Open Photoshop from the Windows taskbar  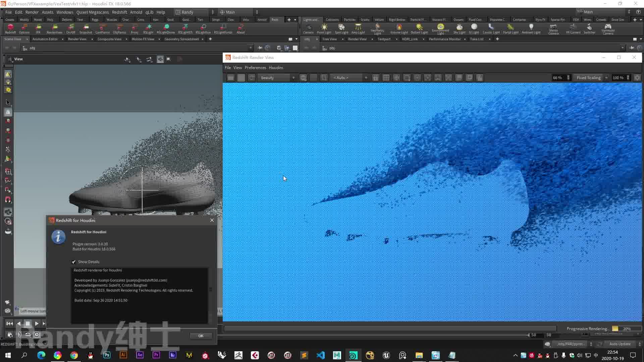[x=107, y=355]
